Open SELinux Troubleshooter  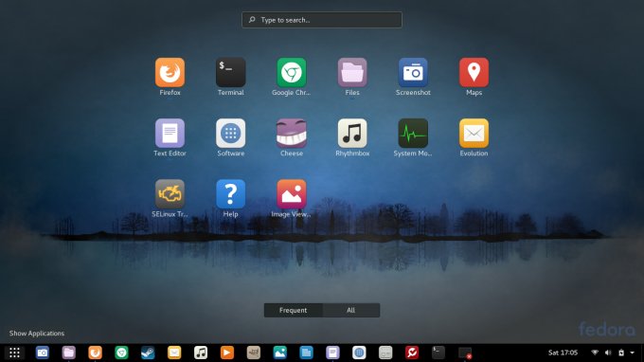coord(170,194)
